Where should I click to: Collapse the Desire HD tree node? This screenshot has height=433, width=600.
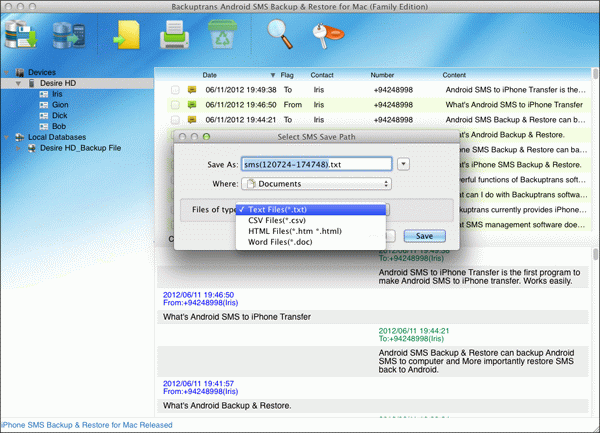tap(18, 83)
